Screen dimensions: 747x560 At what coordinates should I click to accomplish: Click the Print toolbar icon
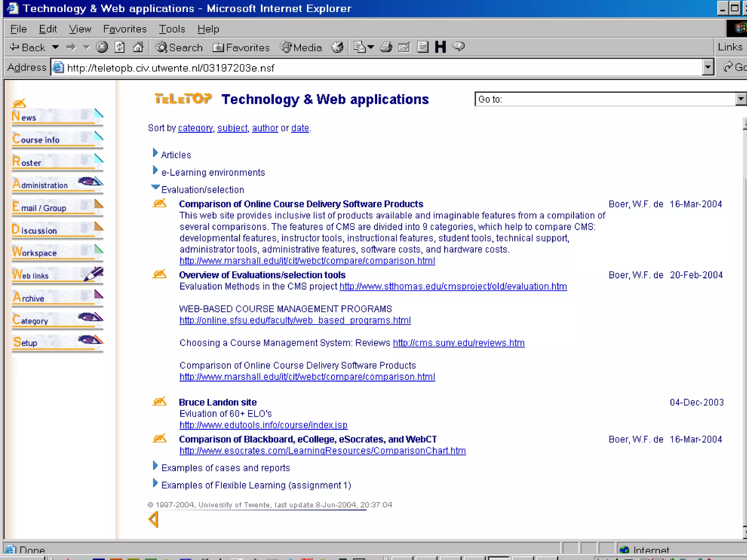point(386,47)
